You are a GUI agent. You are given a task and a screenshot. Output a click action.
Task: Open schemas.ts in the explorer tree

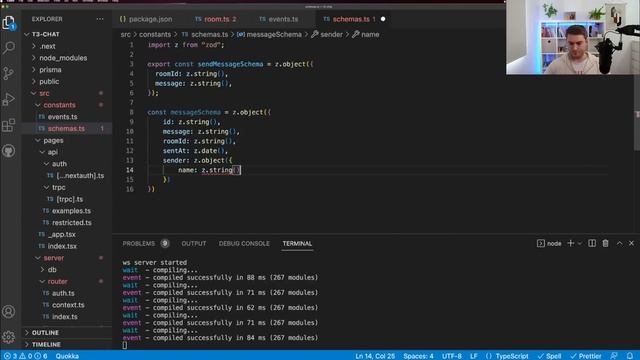tap(66, 129)
